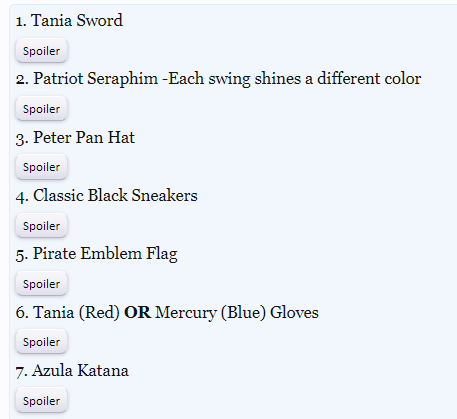457x419 pixels.
Task: Click the word 'Seraphim' in item 2
Action: [123, 79]
